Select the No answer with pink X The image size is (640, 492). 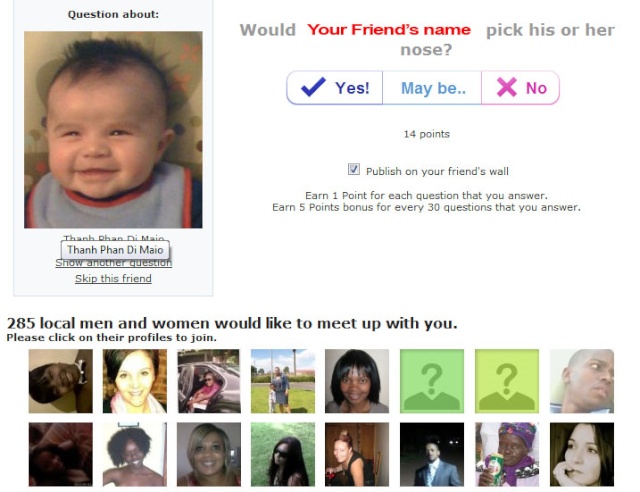(520, 88)
